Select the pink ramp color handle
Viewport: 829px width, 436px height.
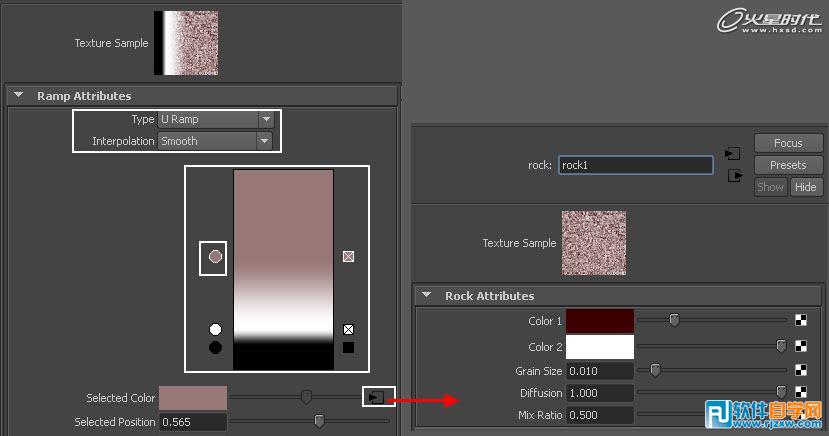point(215,256)
